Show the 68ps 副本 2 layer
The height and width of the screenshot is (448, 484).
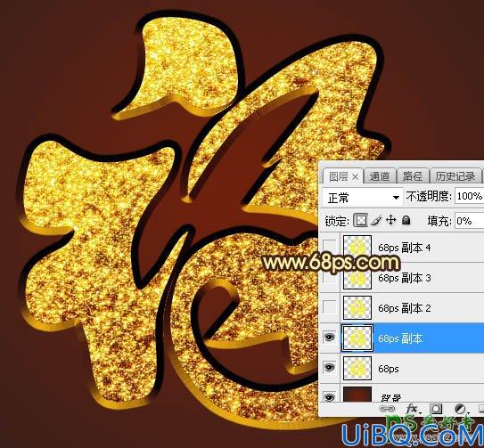click(x=330, y=307)
